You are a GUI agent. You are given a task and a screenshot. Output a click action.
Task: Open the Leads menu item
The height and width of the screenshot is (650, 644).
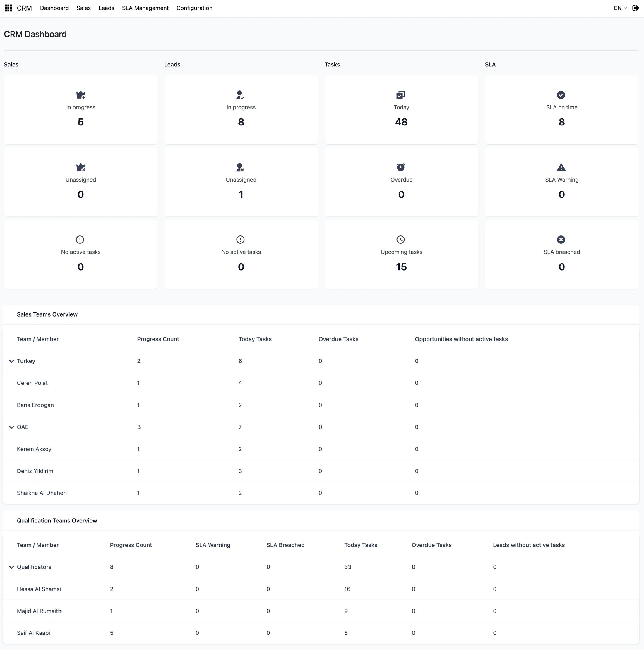point(106,8)
